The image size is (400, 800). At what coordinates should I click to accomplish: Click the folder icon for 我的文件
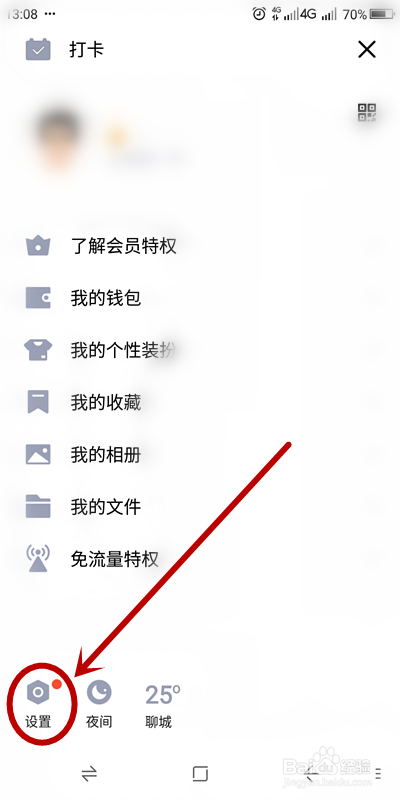[x=38, y=507]
